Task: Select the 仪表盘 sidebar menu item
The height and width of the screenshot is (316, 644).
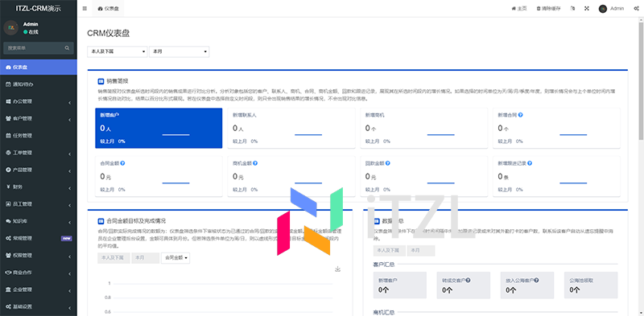Action: [x=39, y=68]
